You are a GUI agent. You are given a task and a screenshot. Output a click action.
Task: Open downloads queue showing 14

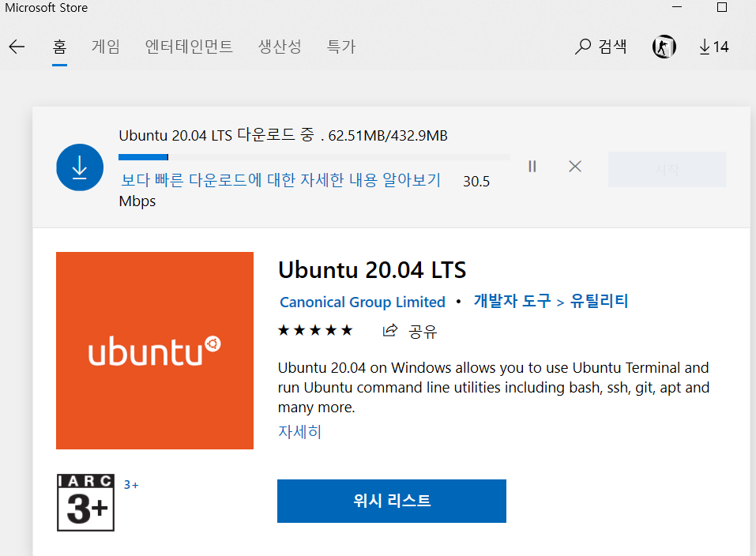coord(713,47)
